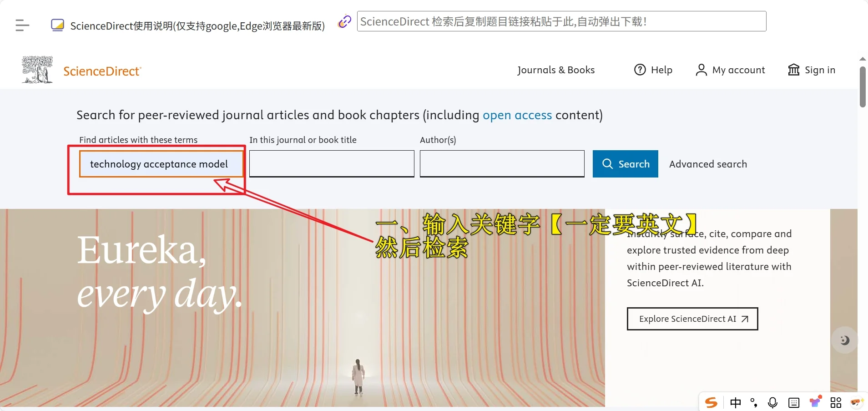This screenshot has height=411, width=868.
Task: Open Journals & Books menu item
Action: tap(556, 70)
